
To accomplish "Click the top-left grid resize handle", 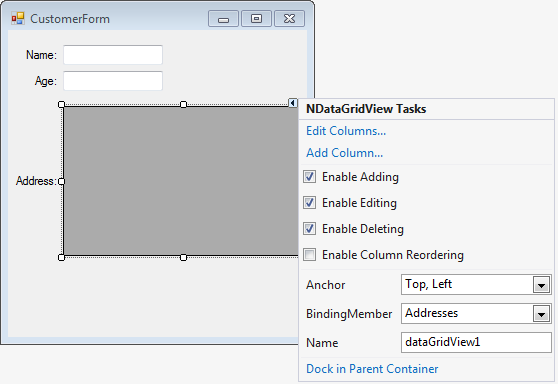I will pos(61,104).
